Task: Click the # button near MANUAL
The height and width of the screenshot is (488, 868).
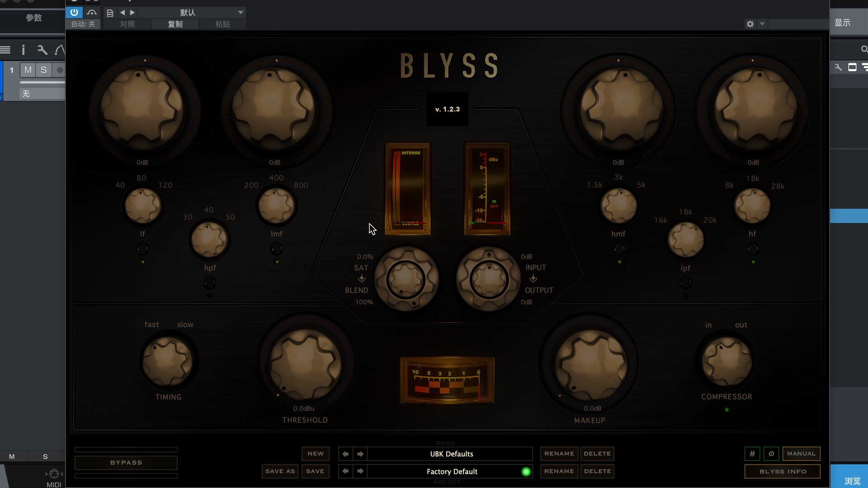Action: point(752,454)
